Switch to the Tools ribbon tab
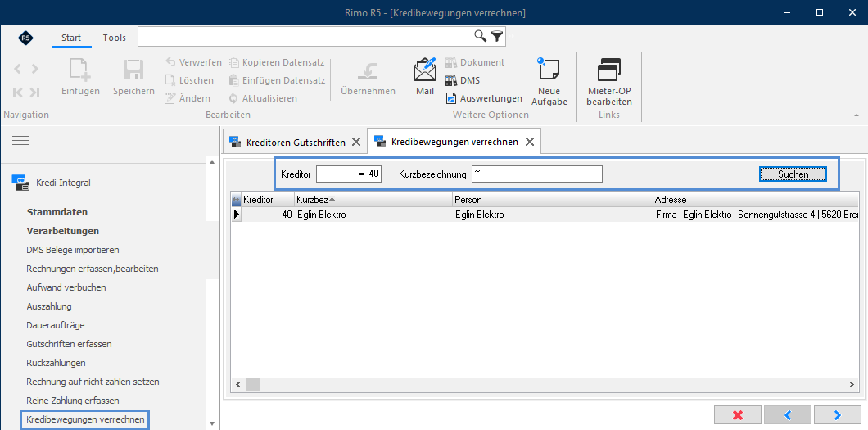Screen dimensions: 868x430 [114, 38]
